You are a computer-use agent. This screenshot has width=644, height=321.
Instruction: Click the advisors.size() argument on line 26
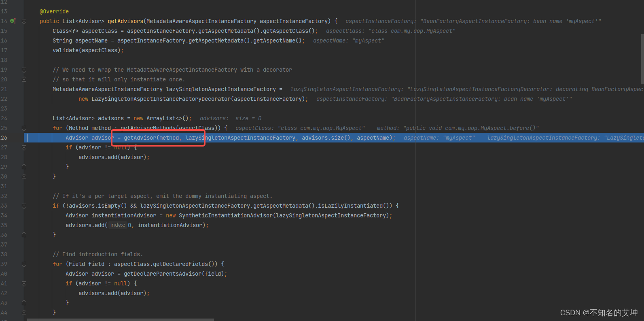tap(326, 138)
